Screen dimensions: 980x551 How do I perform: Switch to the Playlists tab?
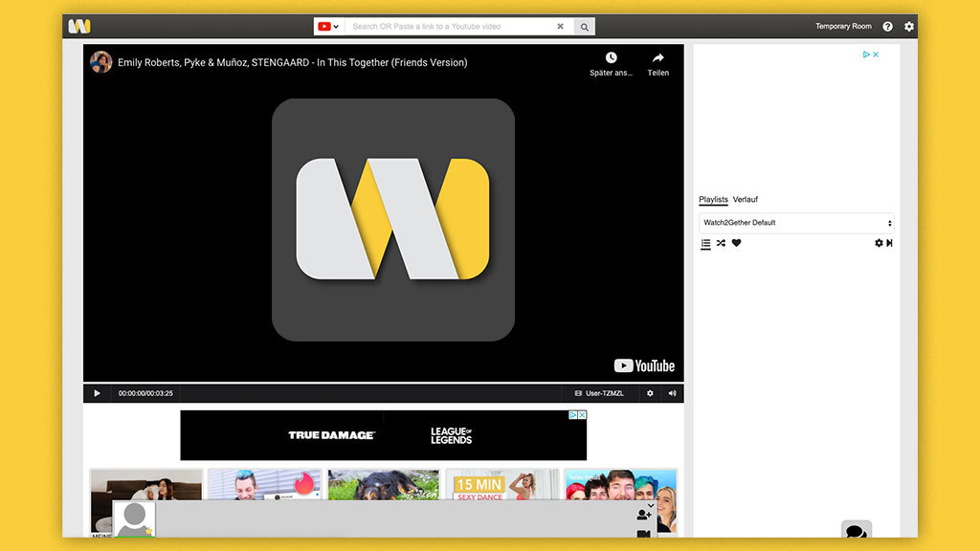(713, 199)
